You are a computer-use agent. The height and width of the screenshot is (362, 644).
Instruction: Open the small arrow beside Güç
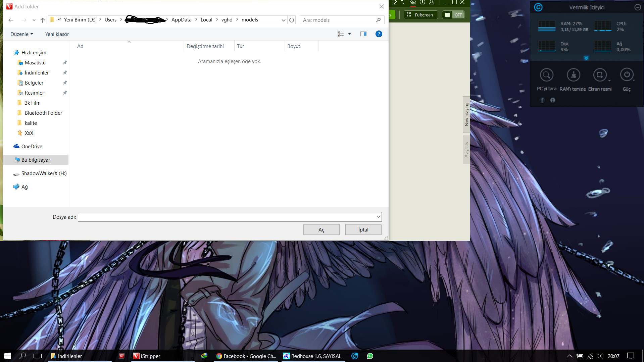pos(634,81)
